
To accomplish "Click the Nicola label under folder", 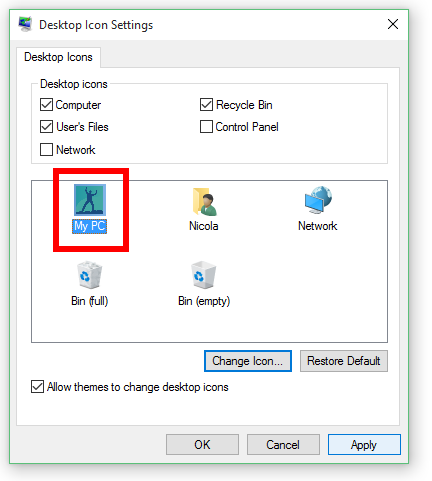I will [204, 226].
